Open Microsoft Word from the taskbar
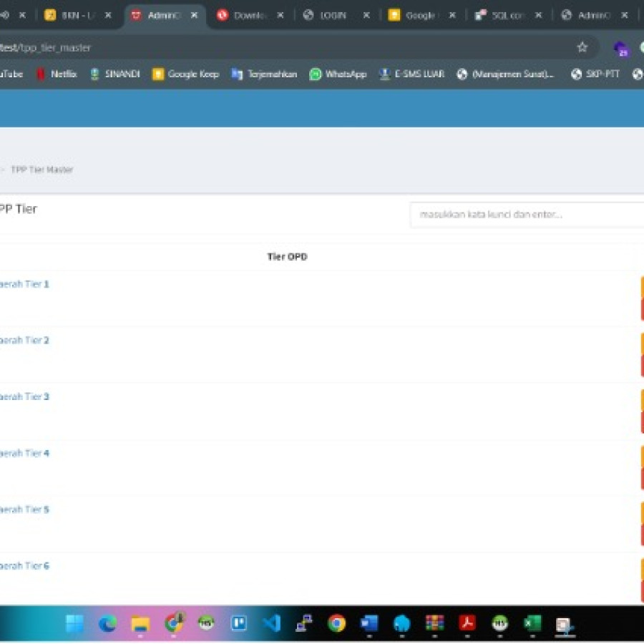Image resolution: width=644 pixels, height=644 pixels. click(369, 623)
